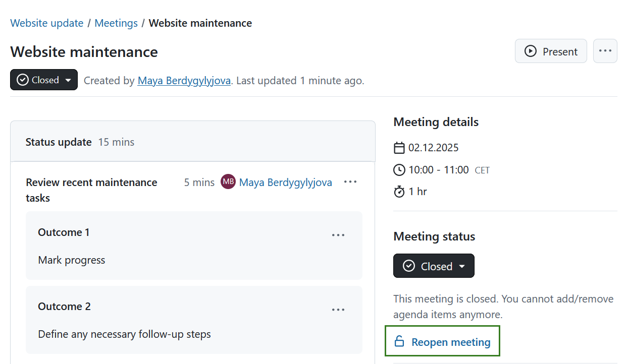Click the checkmark icon in Meeting status badge
Screen dimensions: 629x364
pyautogui.click(x=410, y=266)
